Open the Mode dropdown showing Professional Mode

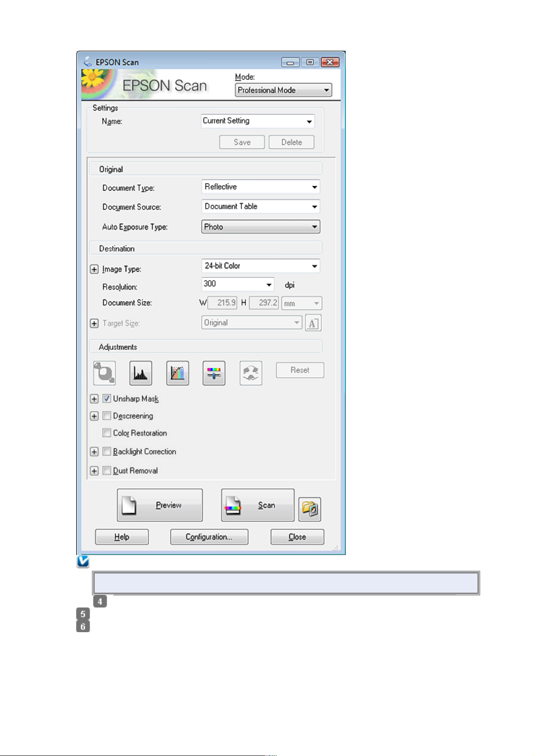(283, 90)
